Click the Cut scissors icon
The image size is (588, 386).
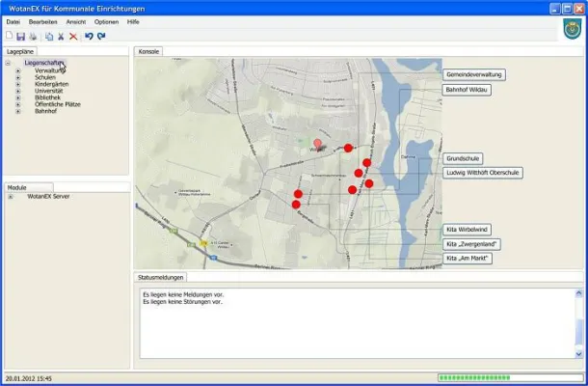click(60, 36)
